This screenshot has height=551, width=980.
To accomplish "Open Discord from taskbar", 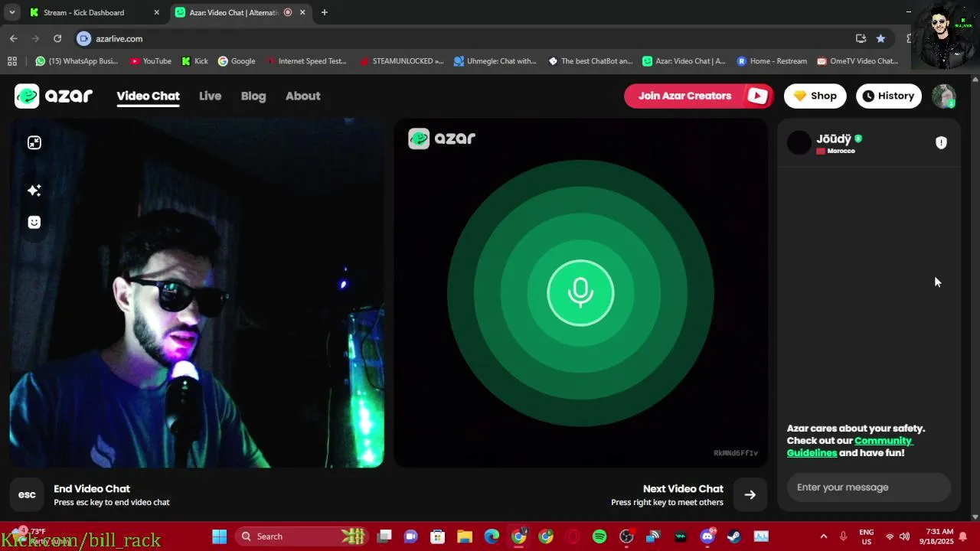I will pos(707,536).
